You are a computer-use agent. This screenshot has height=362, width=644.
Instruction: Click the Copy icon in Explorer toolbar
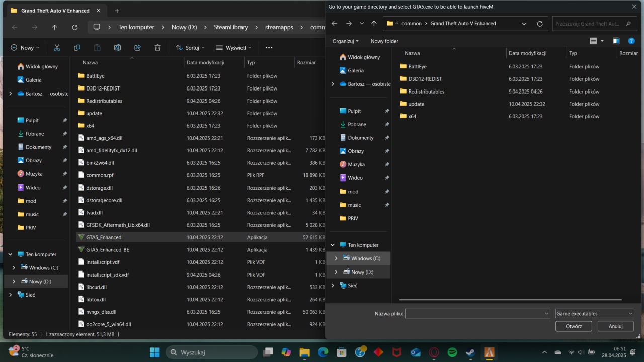click(77, 48)
